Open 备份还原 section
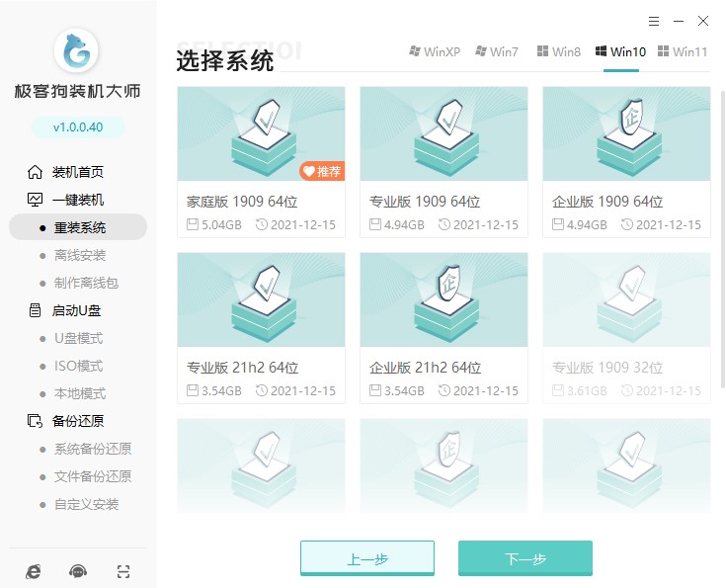This screenshot has width=726, height=588. pyautogui.click(x=78, y=421)
